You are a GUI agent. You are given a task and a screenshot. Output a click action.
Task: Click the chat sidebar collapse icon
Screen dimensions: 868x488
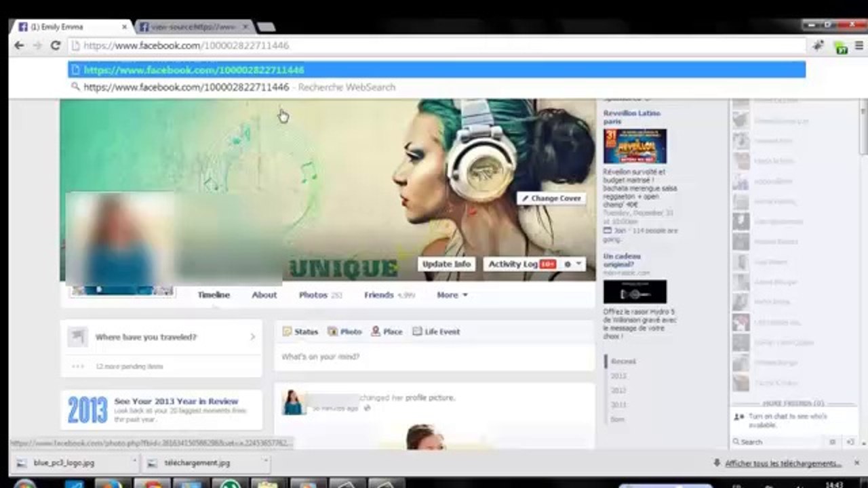[850, 442]
